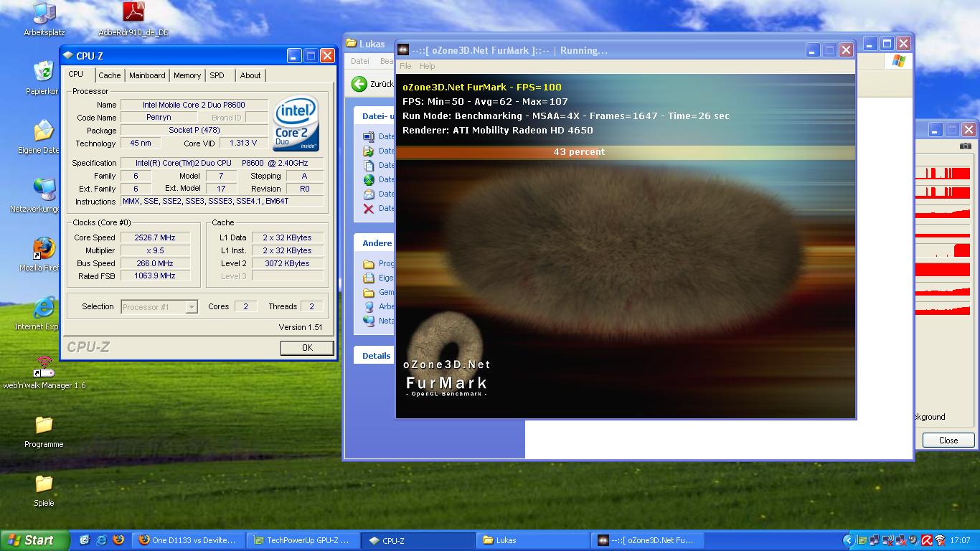Click the Instructions field MMX, SSE, SSE2
Screen dimensions: 980x551
point(222,202)
